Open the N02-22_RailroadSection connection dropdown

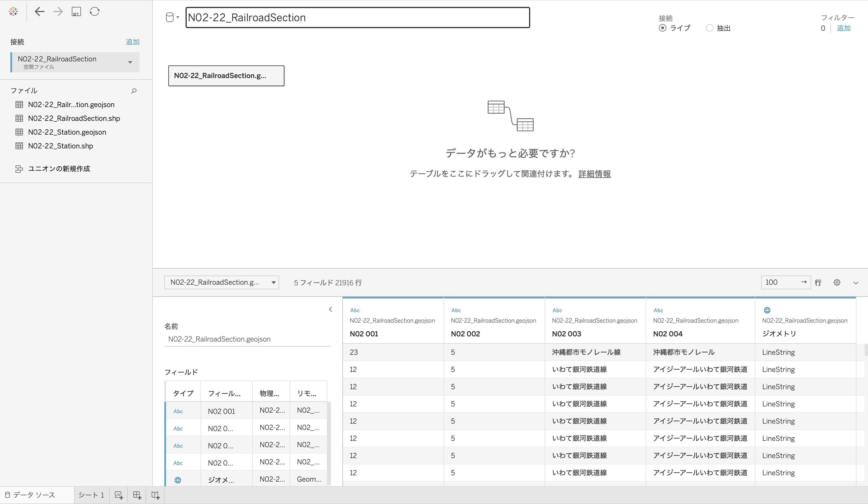(130, 62)
